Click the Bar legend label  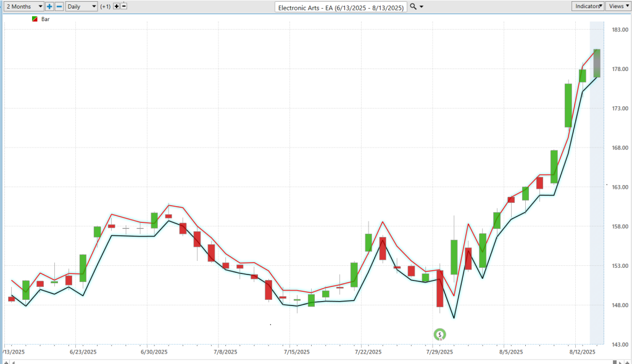pyautogui.click(x=46, y=19)
